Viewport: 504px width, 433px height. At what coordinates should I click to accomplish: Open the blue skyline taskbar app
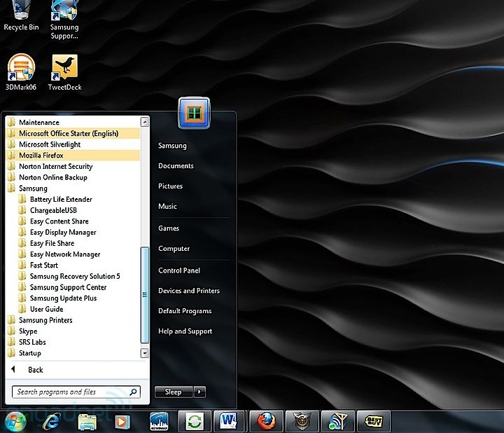tap(159, 421)
